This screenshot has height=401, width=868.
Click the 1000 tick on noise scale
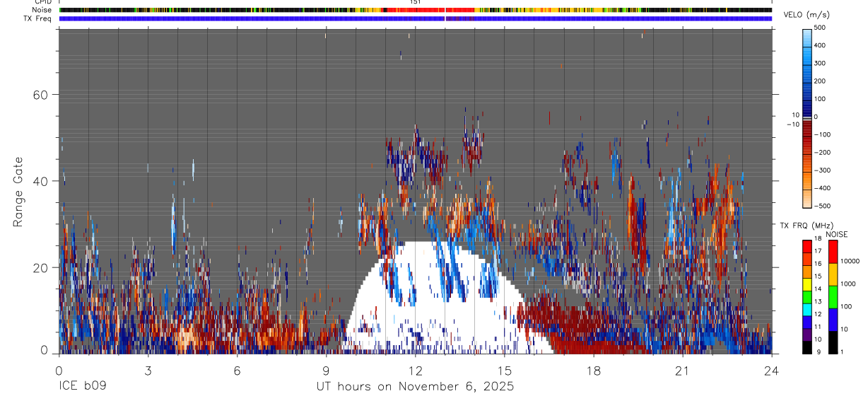tap(848, 284)
